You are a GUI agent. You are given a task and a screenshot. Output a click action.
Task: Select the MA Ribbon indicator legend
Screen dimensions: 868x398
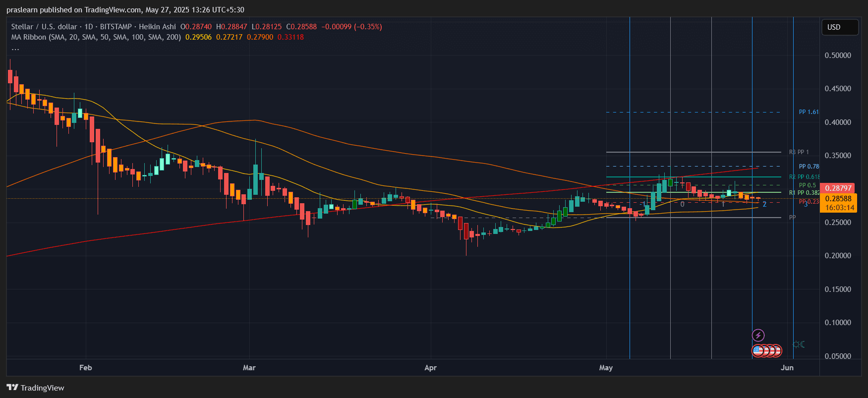pyautogui.click(x=96, y=37)
